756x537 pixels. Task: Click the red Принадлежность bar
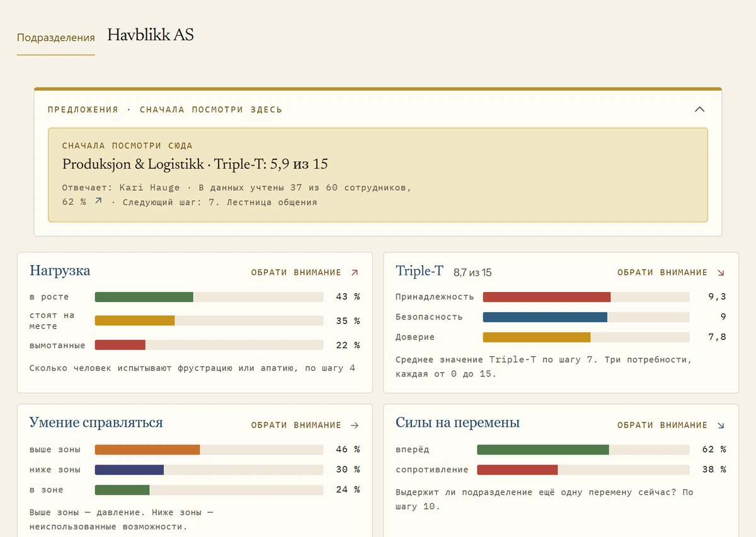pyautogui.click(x=547, y=297)
